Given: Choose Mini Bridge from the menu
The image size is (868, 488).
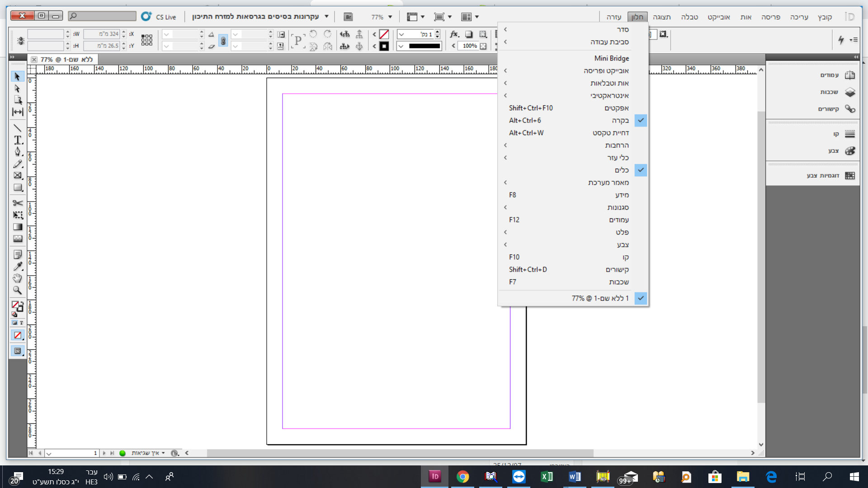Looking at the screenshot, I should coord(611,58).
